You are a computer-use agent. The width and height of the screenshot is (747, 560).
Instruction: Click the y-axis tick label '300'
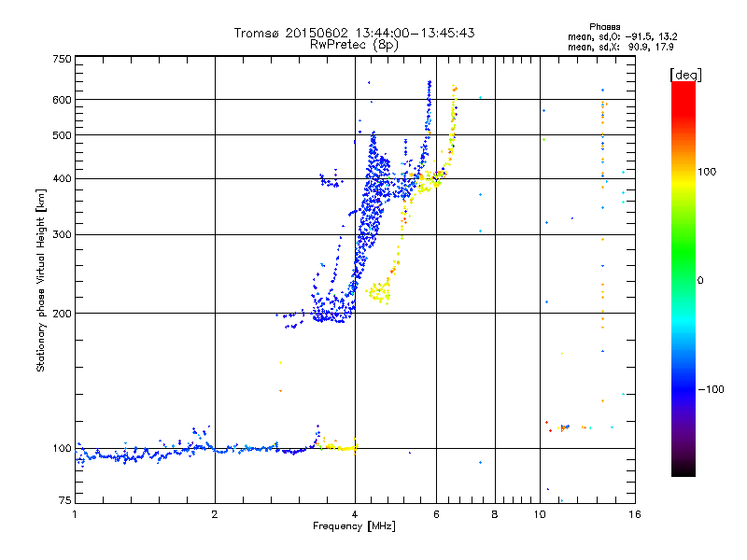(62, 235)
